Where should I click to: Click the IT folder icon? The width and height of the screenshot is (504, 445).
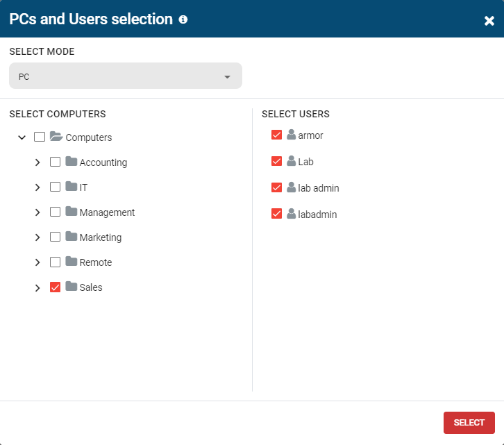[71, 187]
